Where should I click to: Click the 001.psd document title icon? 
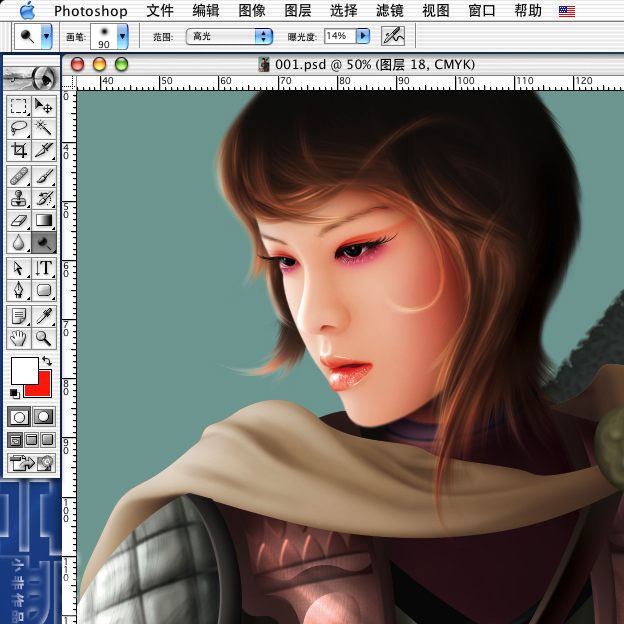pyautogui.click(x=263, y=64)
